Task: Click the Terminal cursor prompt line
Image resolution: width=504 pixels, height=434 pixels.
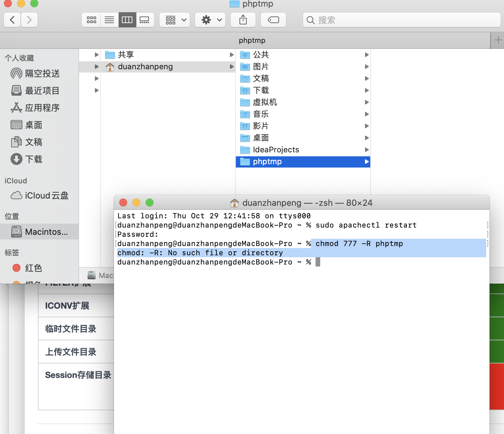Action: 219,262
